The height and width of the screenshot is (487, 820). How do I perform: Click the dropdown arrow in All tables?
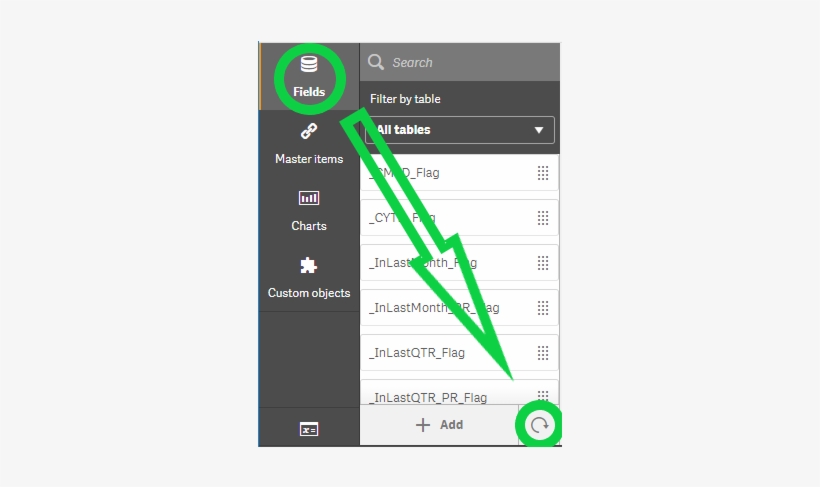539,130
